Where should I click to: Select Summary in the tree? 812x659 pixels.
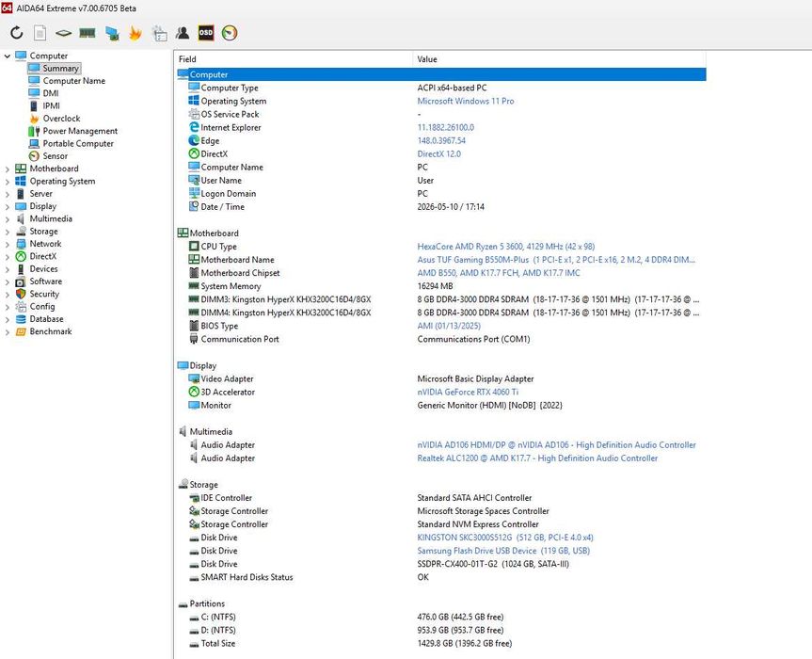point(60,68)
